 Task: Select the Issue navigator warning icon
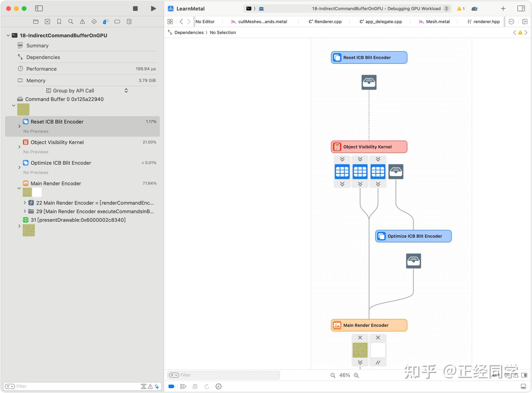82,22
